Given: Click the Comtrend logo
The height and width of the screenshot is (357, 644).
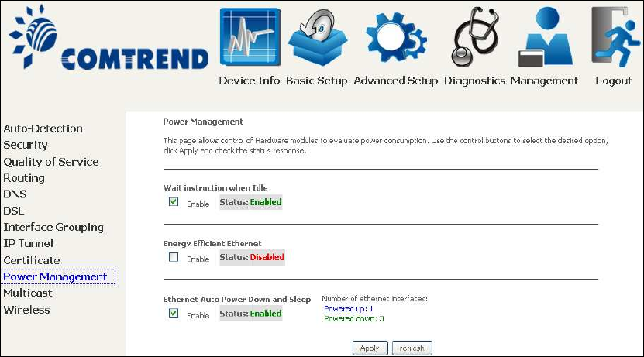Looking at the screenshot, I should 108,38.
